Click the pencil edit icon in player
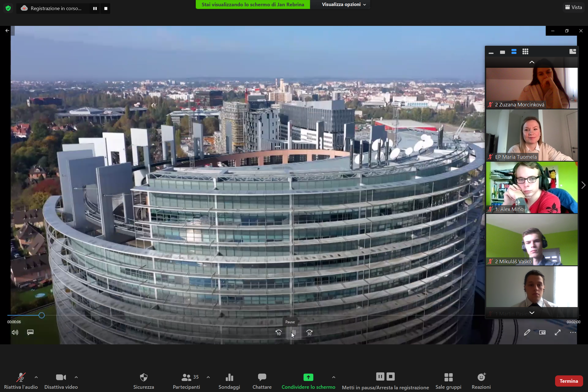Viewport: 588px width, 392px height. pyautogui.click(x=527, y=332)
